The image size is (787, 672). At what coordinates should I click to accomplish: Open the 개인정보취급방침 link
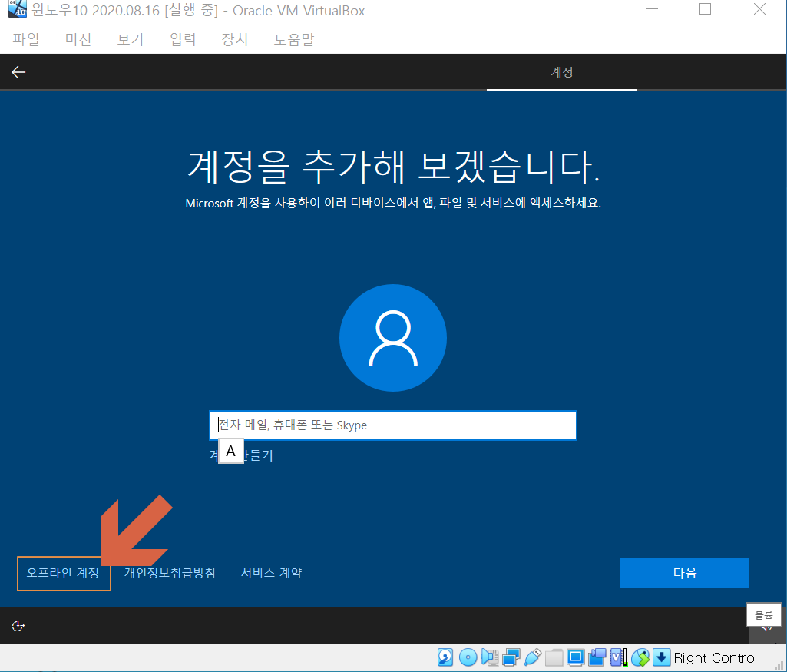coord(170,573)
